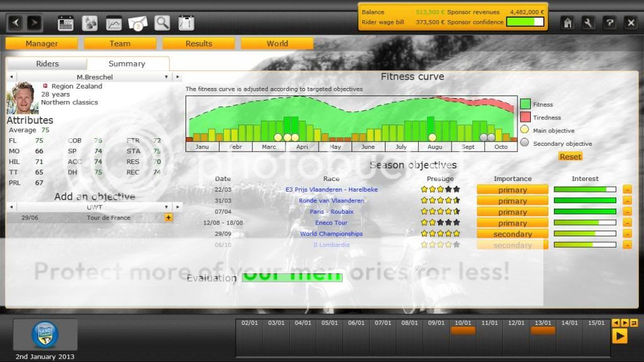Open the M.Breschel rider dropdown arrow
The height and width of the screenshot is (362, 644).
pos(167,77)
